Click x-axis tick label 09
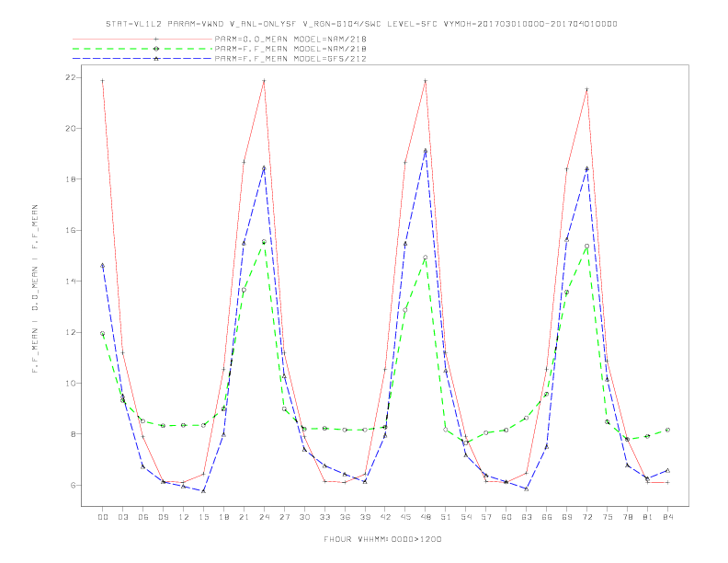 click(164, 517)
